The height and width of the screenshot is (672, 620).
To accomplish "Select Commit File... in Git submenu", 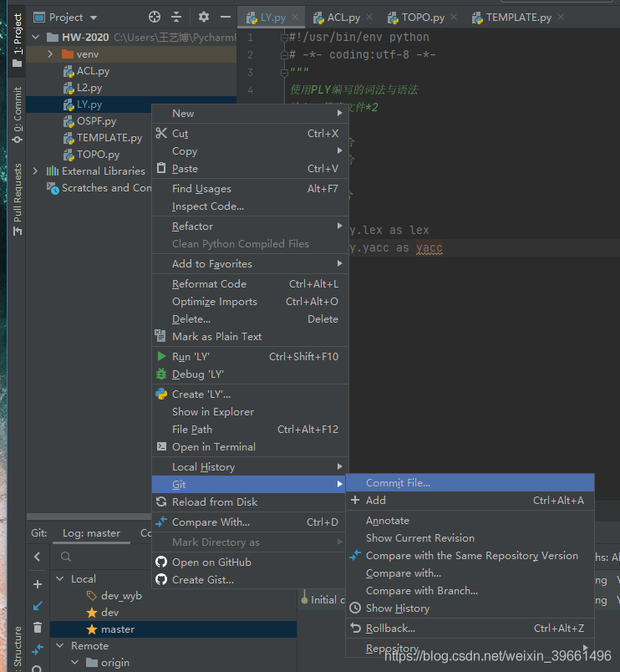I will tap(398, 482).
